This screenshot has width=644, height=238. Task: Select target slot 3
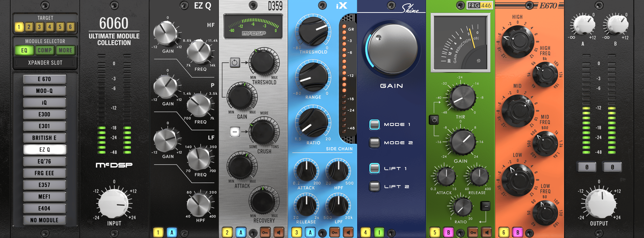click(39, 27)
